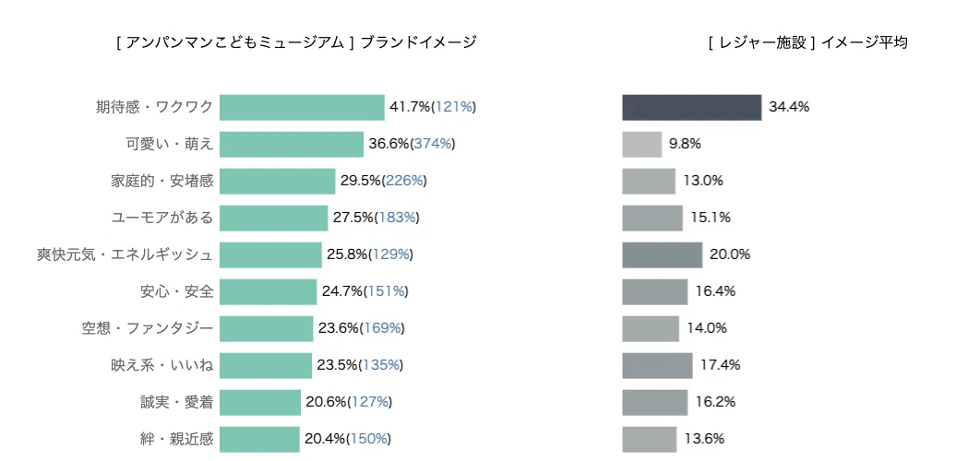The image size is (980, 461).
Task: Select the 映え系・いいね green bar
Action: 266,365
